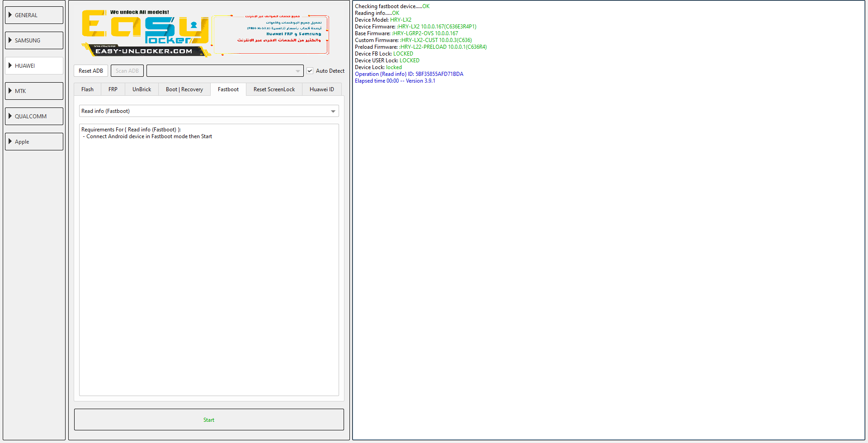Open the UnBrick tab
Viewport: 868px width, 443px height.
pyautogui.click(x=142, y=89)
